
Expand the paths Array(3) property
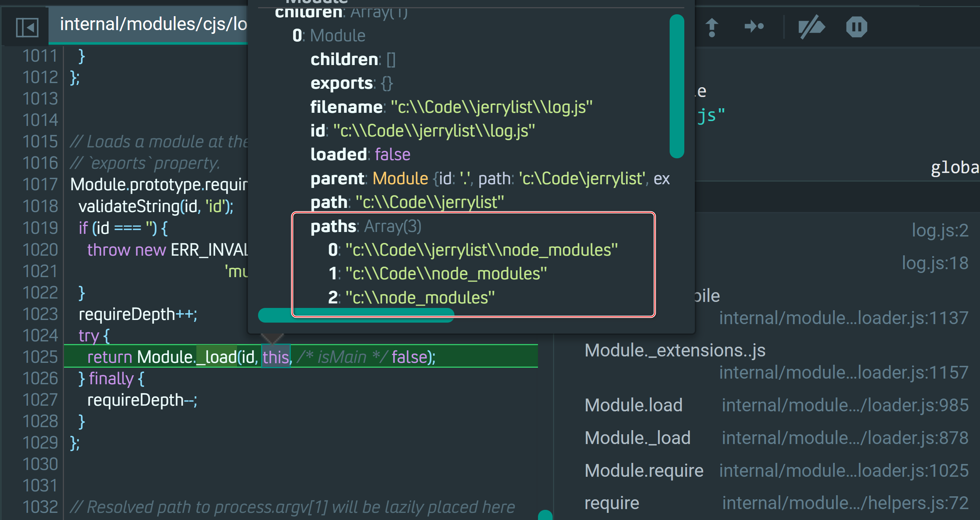pos(334,227)
